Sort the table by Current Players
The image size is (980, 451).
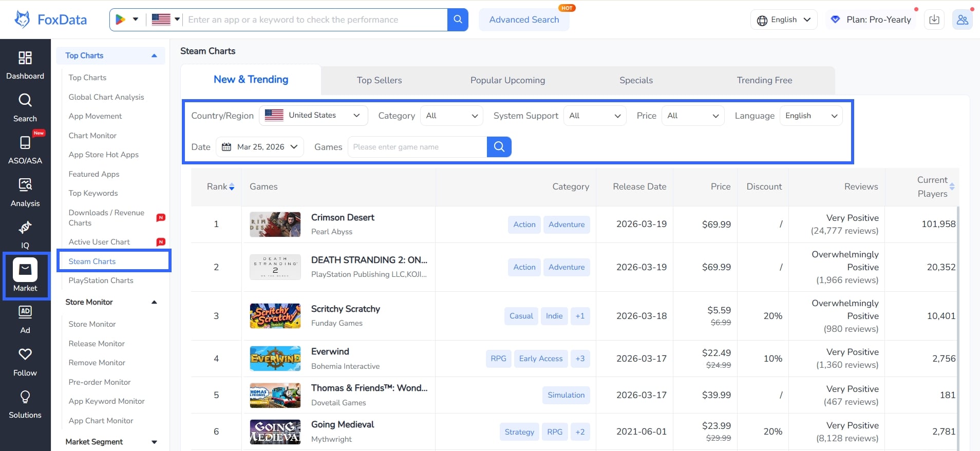(952, 187)
